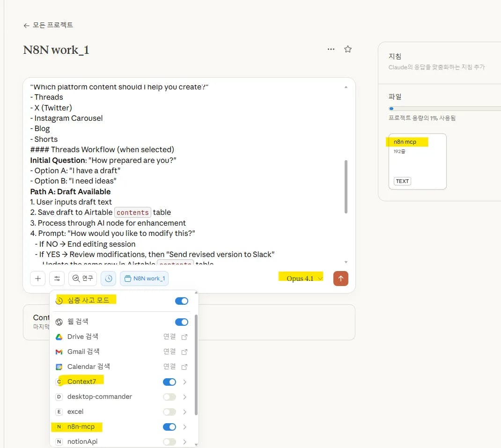The width and height of the screenshot is (501, 448).
Task: Click the research (연구) button
Action: [83, 279]
